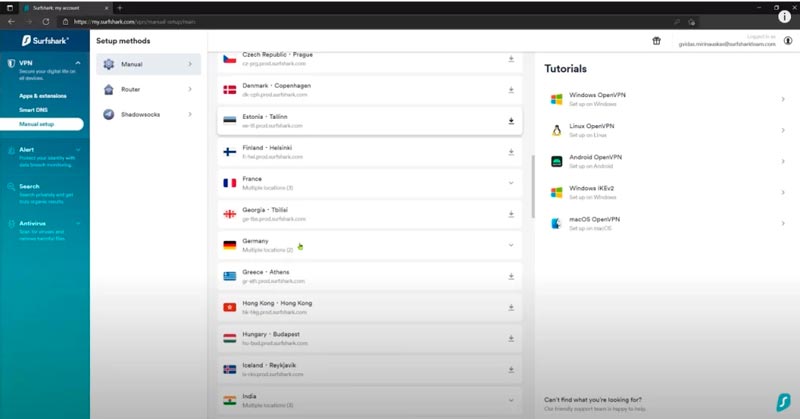Collapse the VPN section chevron
The height and width of the screenshot is (419, 800).
(x=78, y=63)
